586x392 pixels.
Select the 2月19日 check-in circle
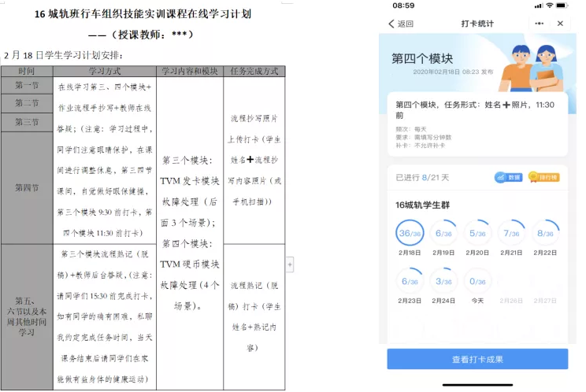(x=445, y=233)
